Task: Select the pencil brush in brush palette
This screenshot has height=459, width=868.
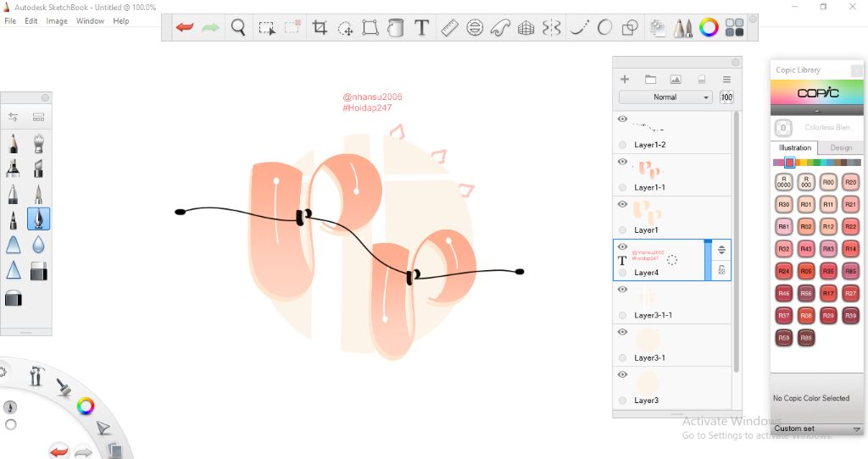Action: click(x=14, y=143)
